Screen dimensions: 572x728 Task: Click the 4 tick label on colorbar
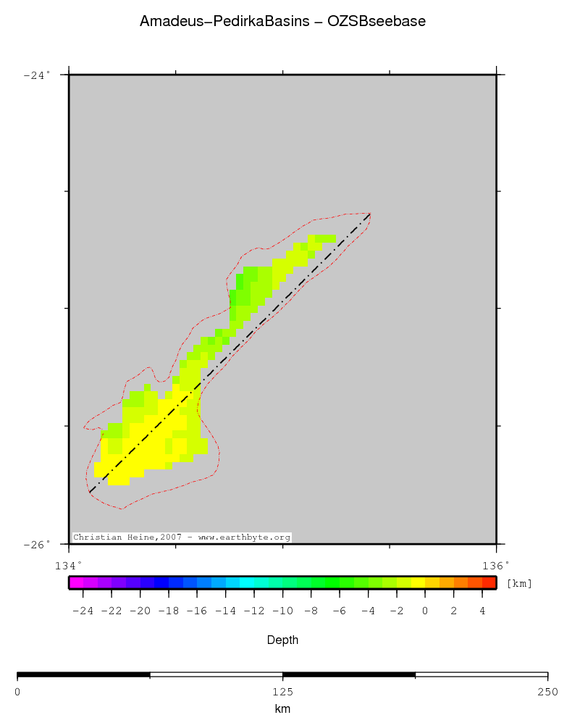pyautogui.click(x=482, y=611)
